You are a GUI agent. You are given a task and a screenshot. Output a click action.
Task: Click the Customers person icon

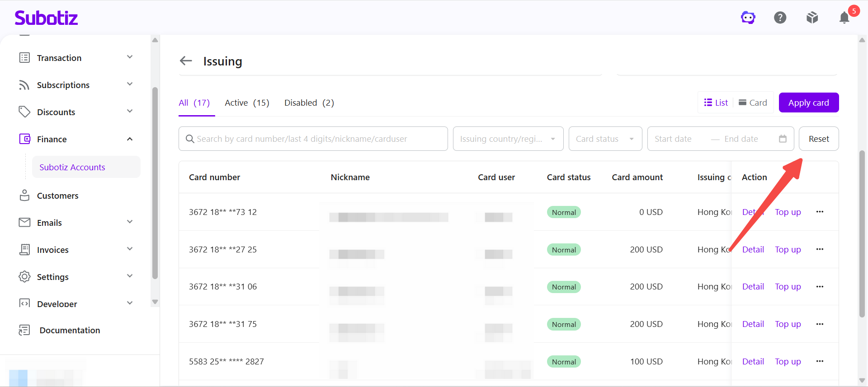pyautogui.click(x=24, y=196)
